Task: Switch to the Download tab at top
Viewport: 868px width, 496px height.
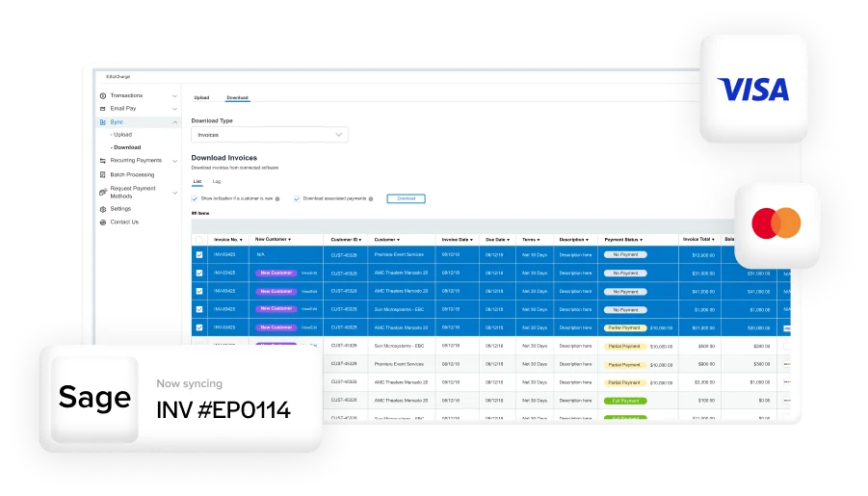Action: coord(238,98)
